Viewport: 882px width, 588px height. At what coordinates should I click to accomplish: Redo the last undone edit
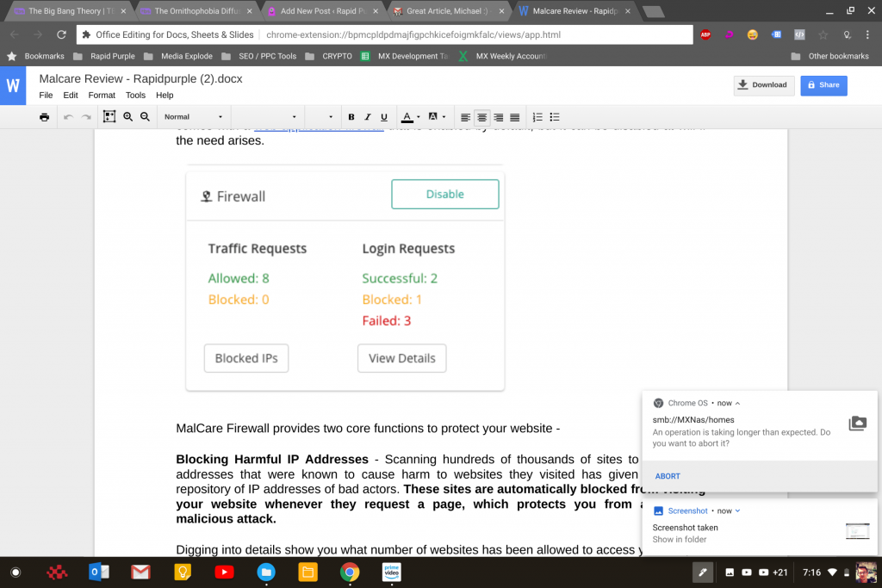point(86,117)
